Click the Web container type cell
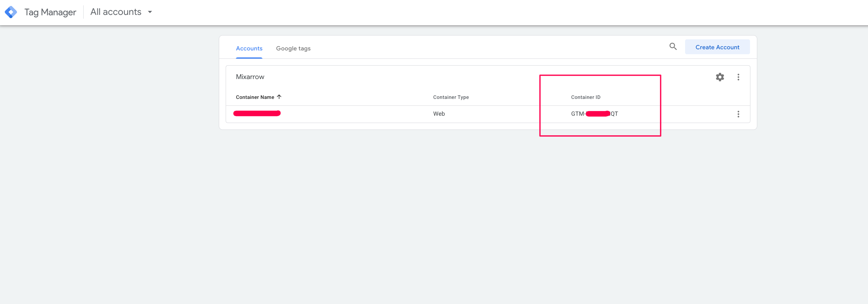Image resolution: width=868 pixels, height=304 pixels. pyautogui.click(x=439, y=114)
